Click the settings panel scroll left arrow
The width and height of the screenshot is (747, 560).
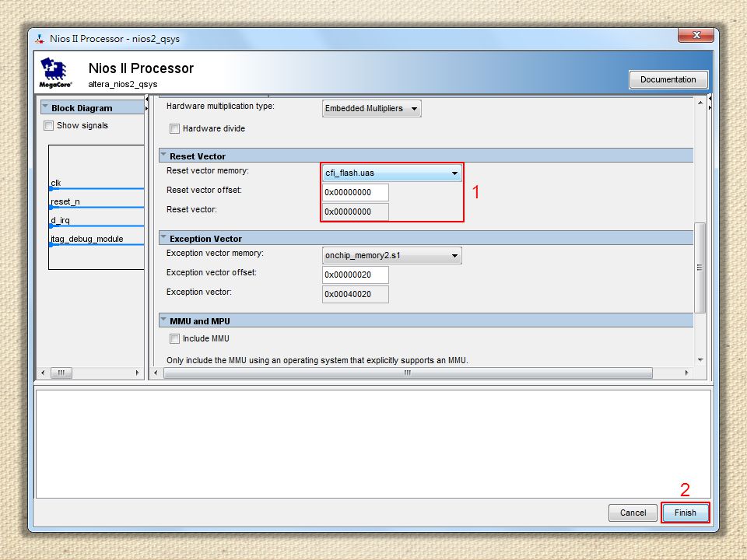(156, 373)
